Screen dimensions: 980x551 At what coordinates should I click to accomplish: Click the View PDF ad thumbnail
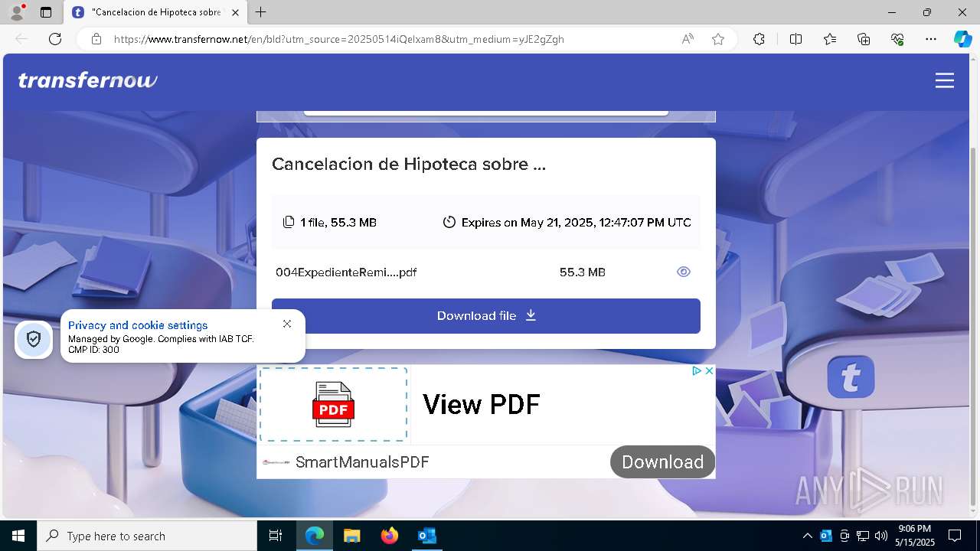(x=334, y=404)
